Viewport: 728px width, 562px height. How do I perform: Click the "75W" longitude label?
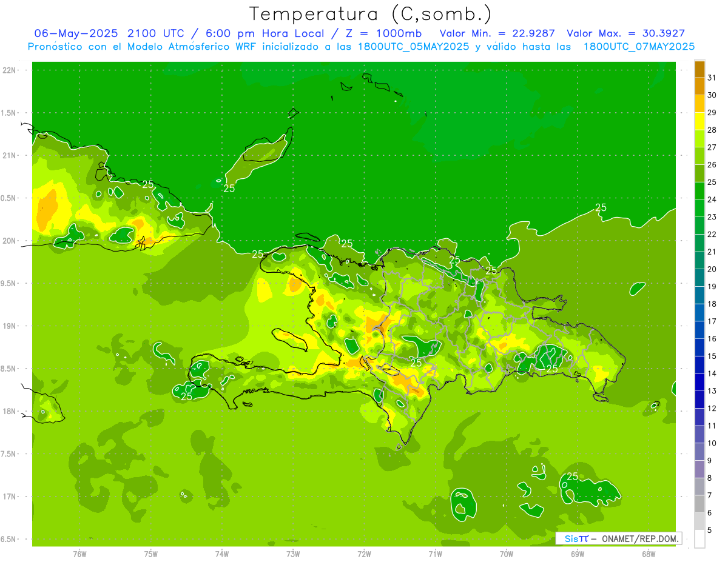[x=151, y=554]
